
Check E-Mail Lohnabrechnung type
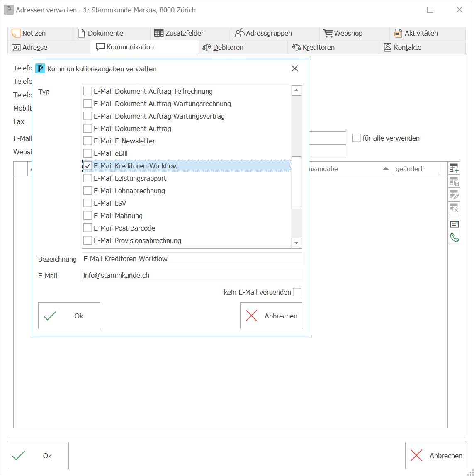88,191
